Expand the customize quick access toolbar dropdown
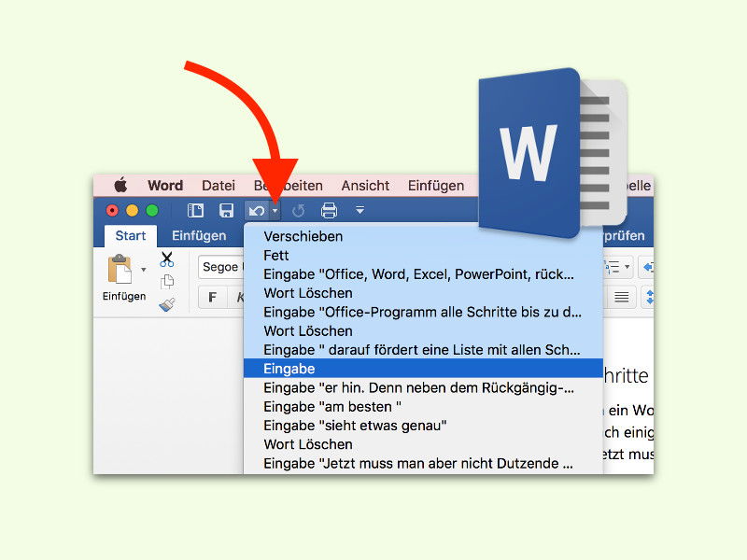 360,209
